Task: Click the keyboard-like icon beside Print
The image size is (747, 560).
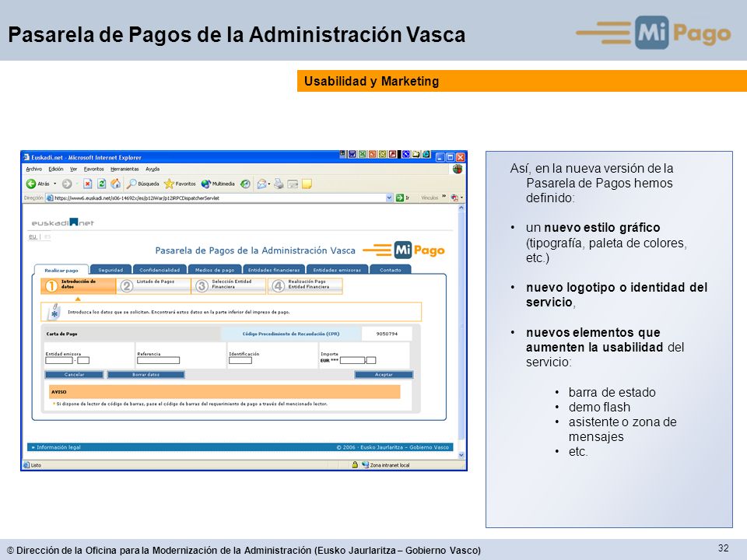Action: [293, 184]
